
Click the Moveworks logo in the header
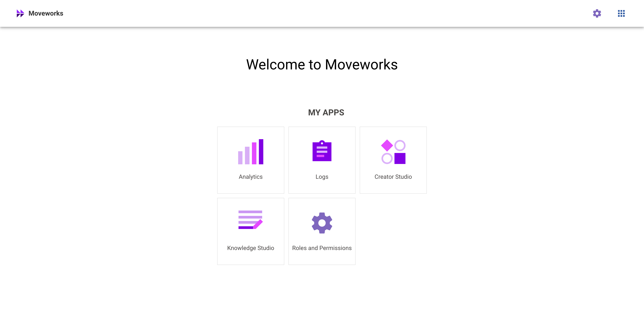20,13
